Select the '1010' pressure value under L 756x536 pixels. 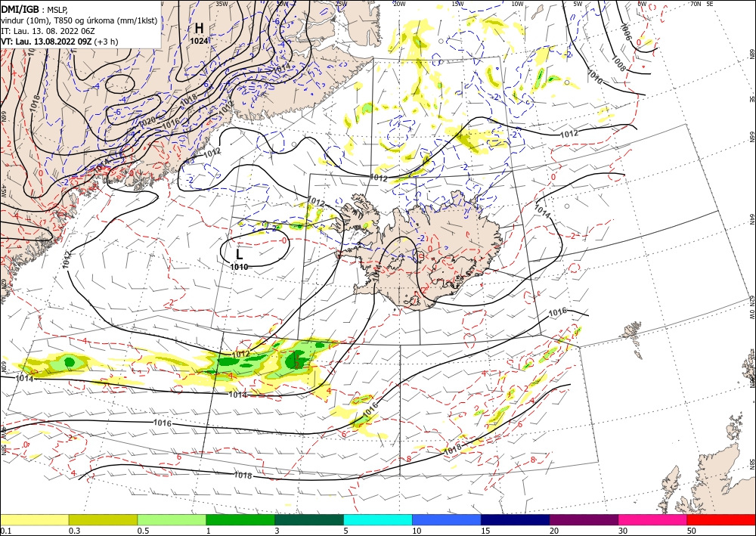239,267
